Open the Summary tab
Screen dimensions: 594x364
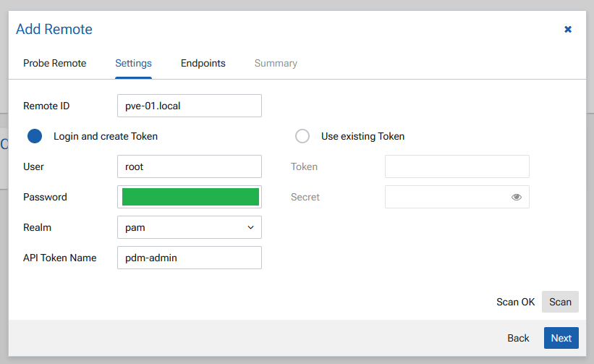pos(276,63)
